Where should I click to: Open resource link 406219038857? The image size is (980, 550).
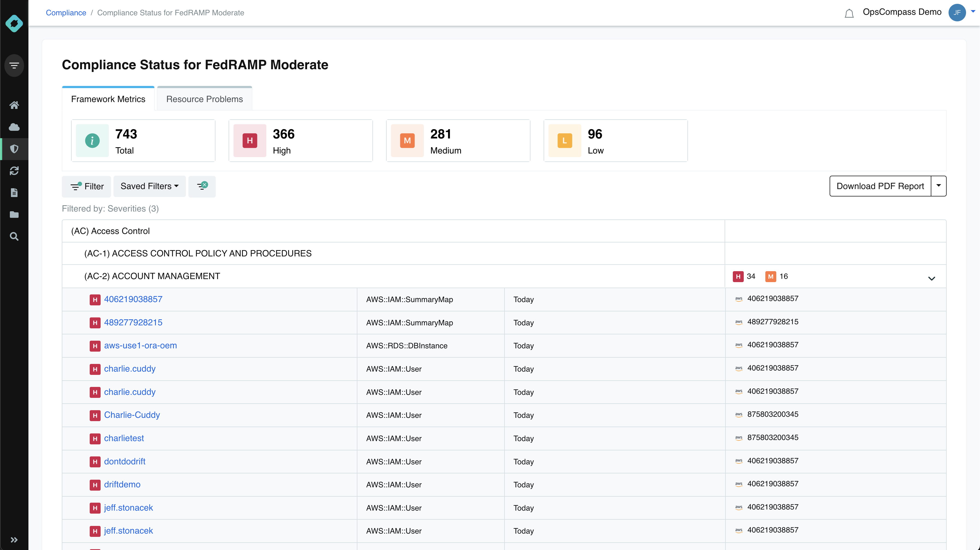click(x=133, y=299)
